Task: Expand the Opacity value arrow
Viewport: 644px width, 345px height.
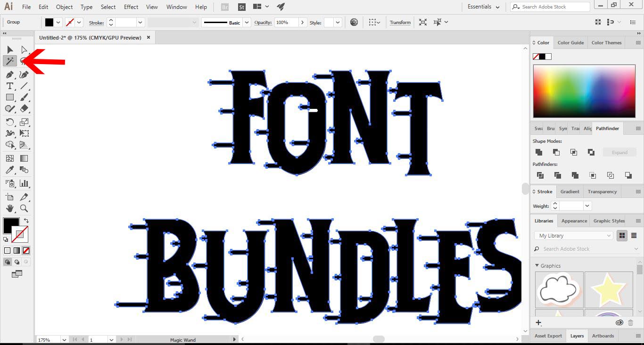Action: coord(302,22)
